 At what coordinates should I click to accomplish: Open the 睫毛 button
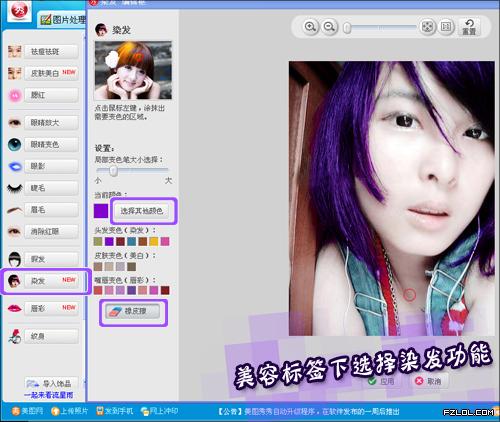pyautogui.click(x=51, y=188)
